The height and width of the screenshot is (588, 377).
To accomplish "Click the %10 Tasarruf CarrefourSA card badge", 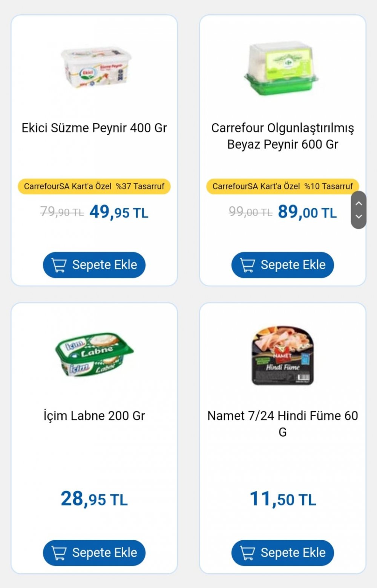I will (x=283, y=186).
